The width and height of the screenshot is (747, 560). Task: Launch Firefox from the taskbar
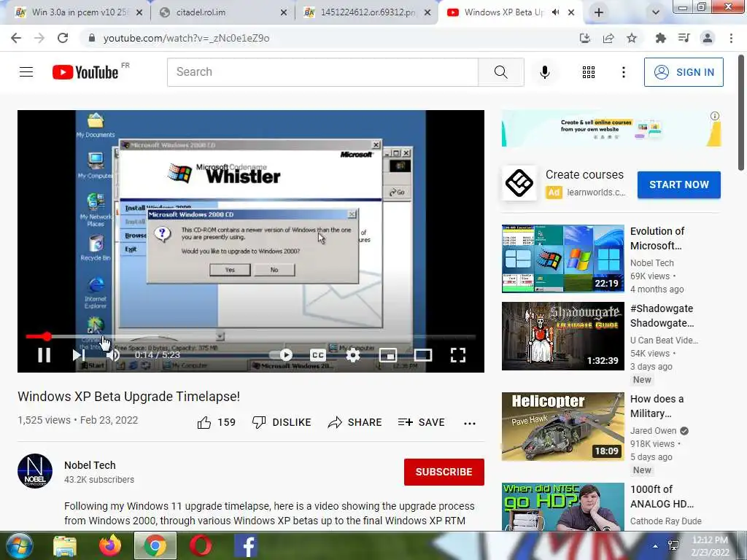(110, 545)
